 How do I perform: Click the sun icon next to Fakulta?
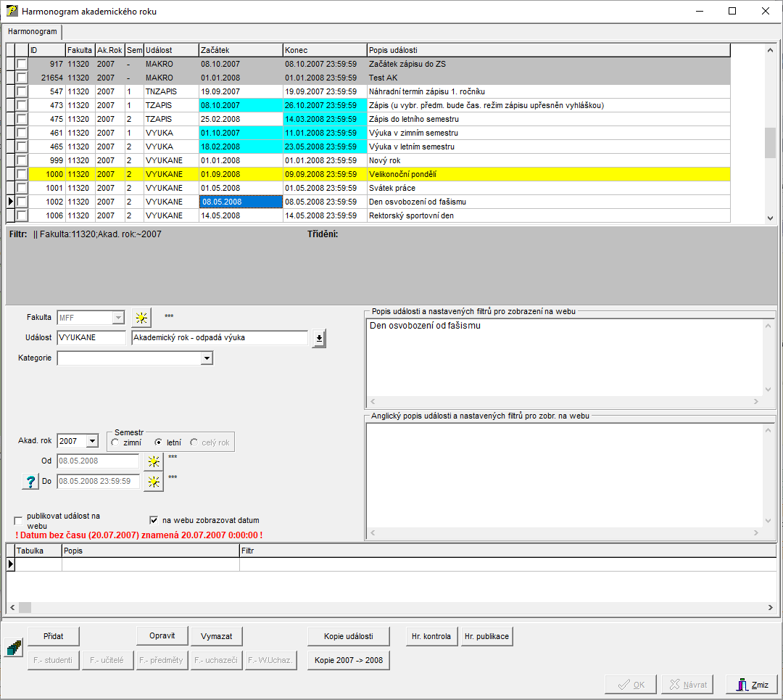(x=142, y=318)
